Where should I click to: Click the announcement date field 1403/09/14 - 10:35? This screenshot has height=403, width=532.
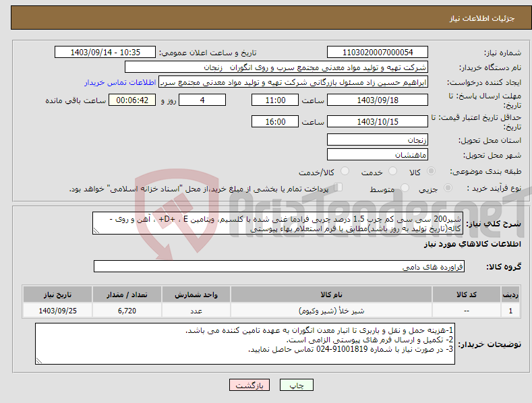105,53
